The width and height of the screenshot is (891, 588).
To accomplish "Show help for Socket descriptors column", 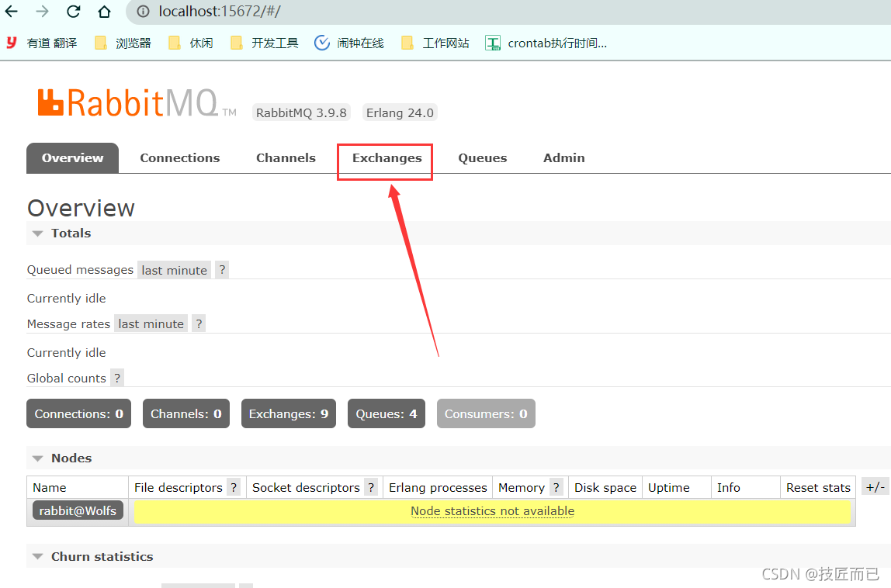I will (x=371, y=487).
